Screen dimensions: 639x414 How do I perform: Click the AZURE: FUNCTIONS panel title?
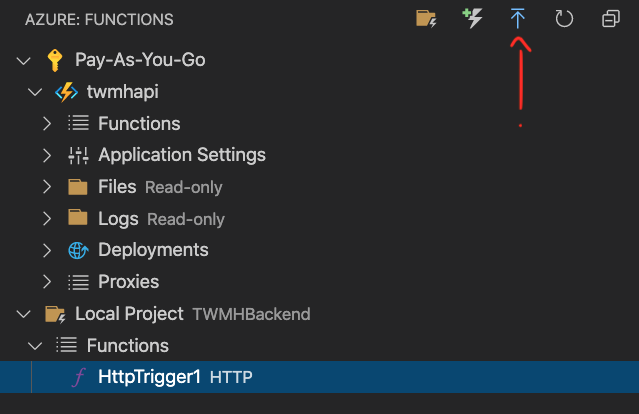(x=99, y=19)
